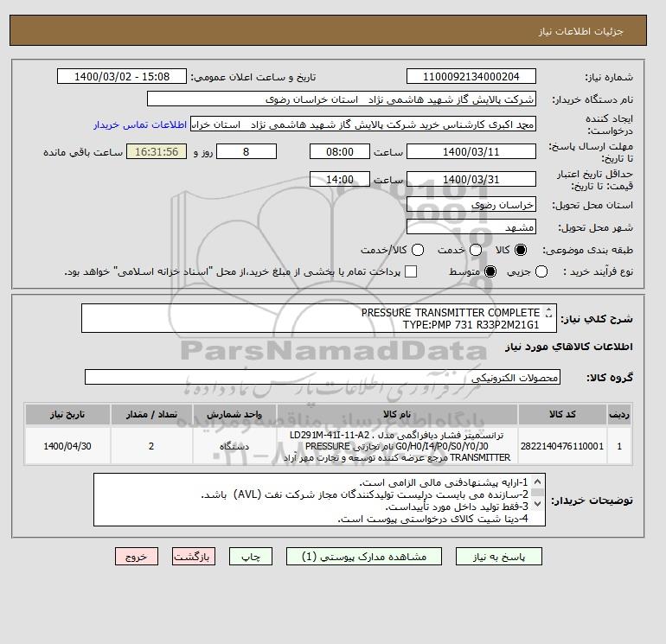Click the گروه کالا field محصولات الکترونیکی

tap(323, 378)
